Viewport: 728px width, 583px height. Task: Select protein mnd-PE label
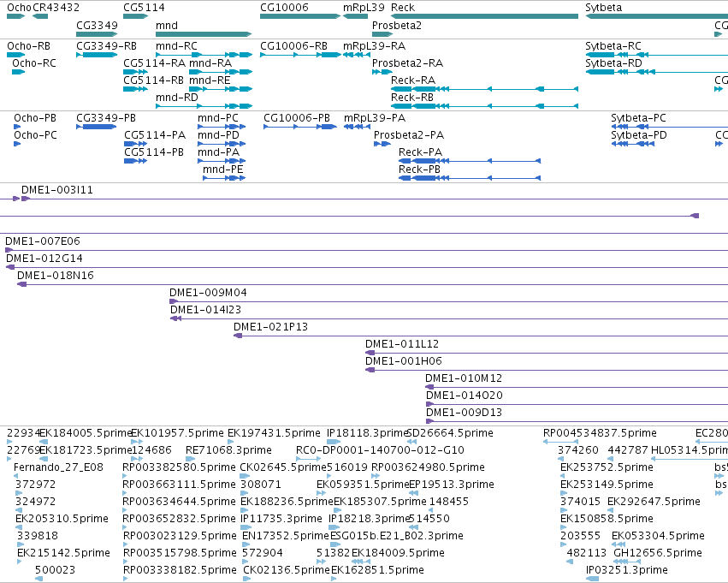223,170
